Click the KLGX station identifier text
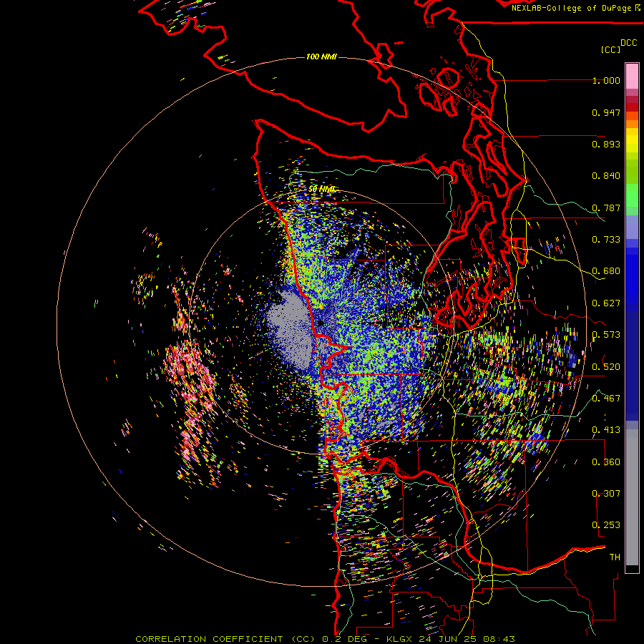The image size is (644, 644). [399, 639]
